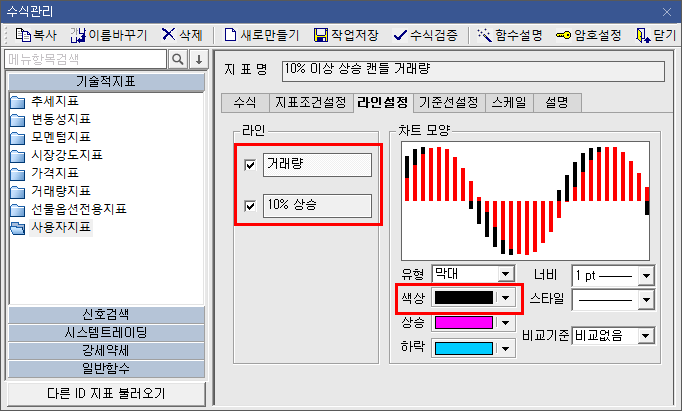Switch to the 스케일 tab
Viewport: 682px width, 411px height.
(509, 103)
